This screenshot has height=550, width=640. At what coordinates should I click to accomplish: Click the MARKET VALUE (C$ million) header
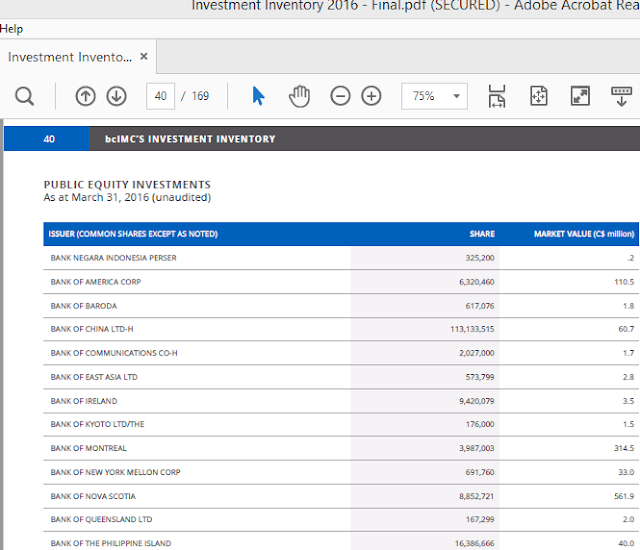584,234
